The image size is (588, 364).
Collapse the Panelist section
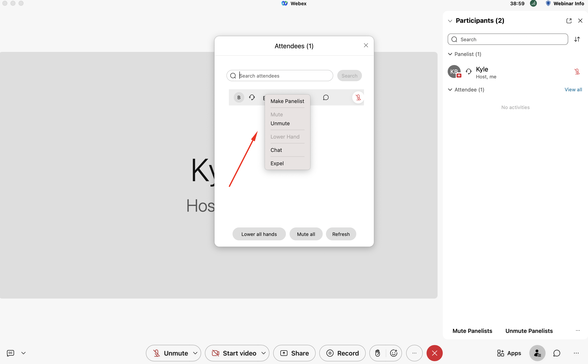tap(450, 54)
